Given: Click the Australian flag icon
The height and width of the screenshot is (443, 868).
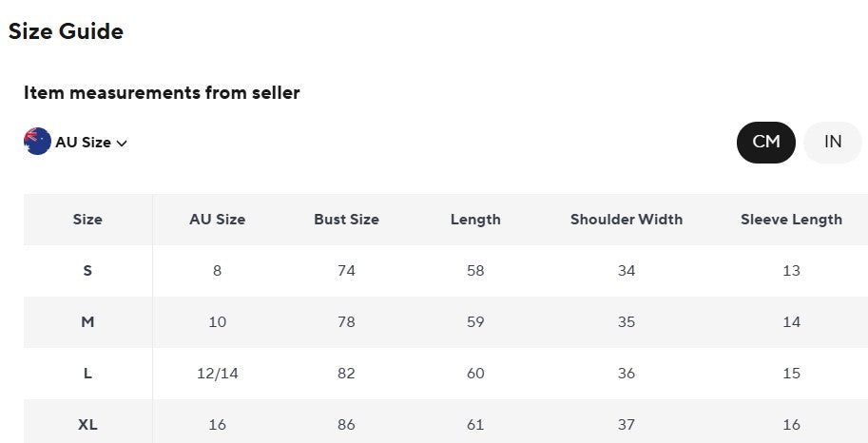Looking at the screenshot, I should 38,142.
